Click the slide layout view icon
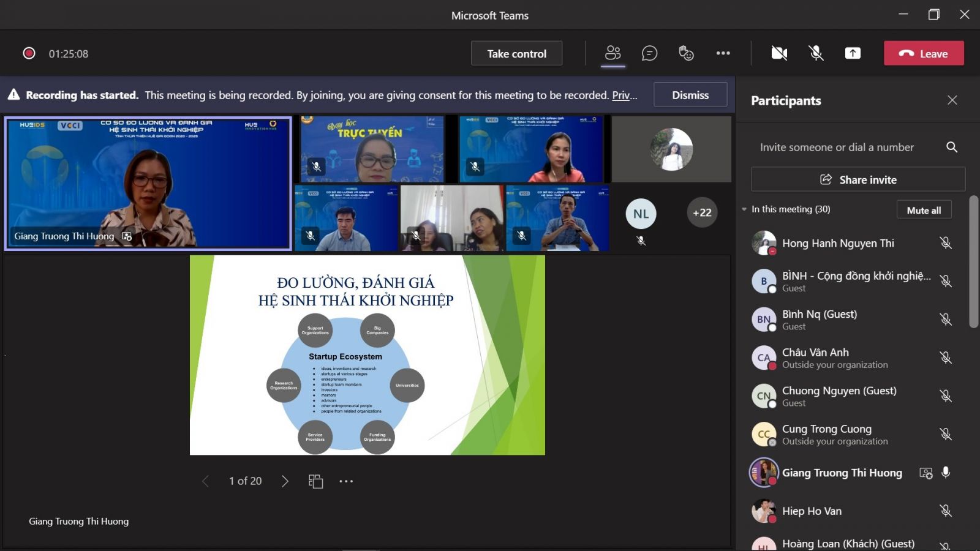The width and height of the screenshot is (980, 551). point(315,481)
